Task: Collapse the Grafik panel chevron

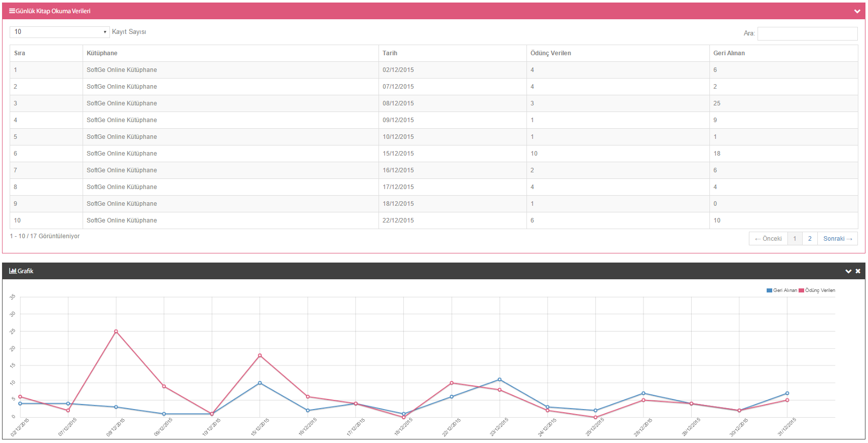Action: click(848, 271)
